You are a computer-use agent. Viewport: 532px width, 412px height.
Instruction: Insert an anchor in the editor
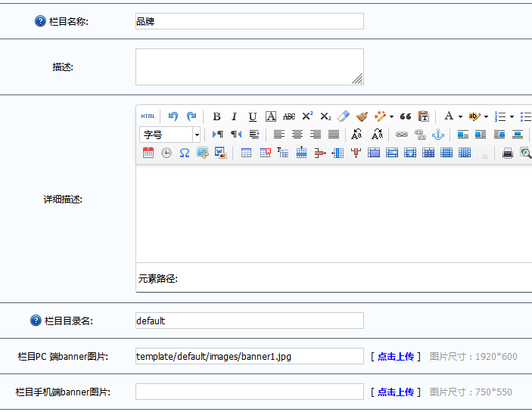[437, 135]
